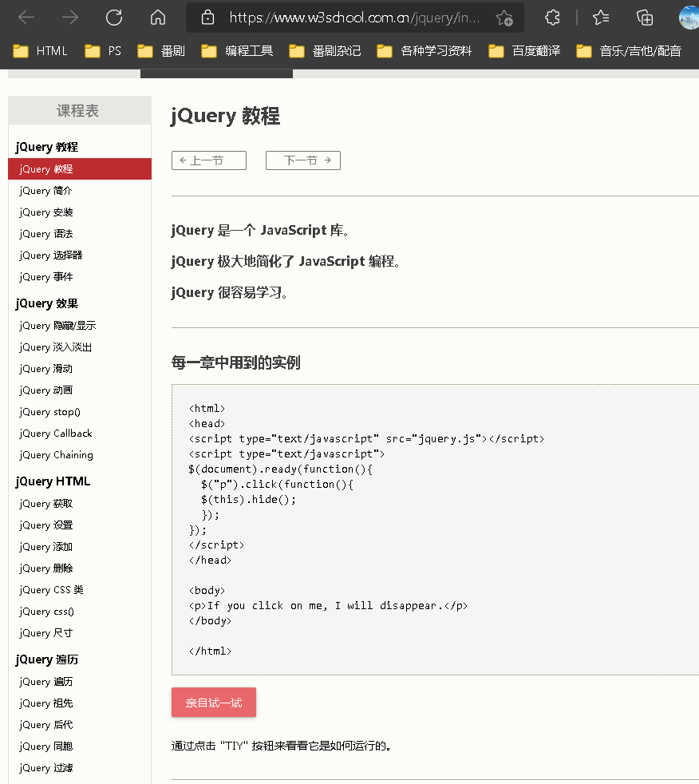Open jQuery 淡入淡出 in the sidebar
Screen dimensions: 699x784
(56, 347)
